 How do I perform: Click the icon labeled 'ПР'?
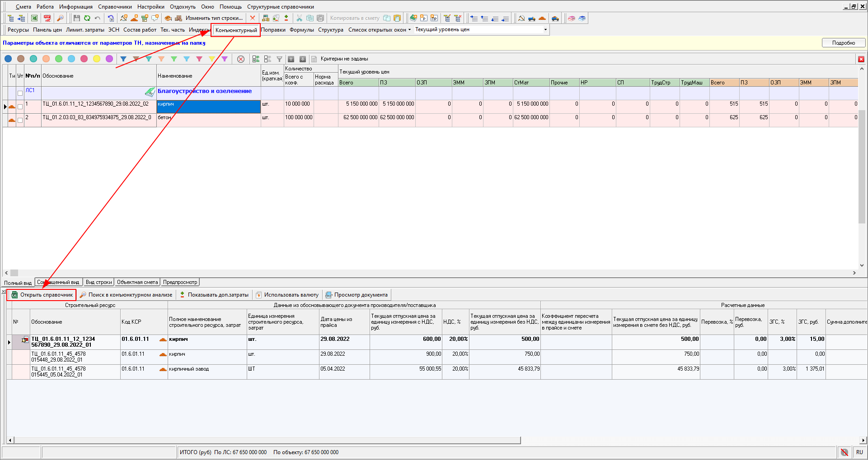pyautogui.click(x=434, y=18)
